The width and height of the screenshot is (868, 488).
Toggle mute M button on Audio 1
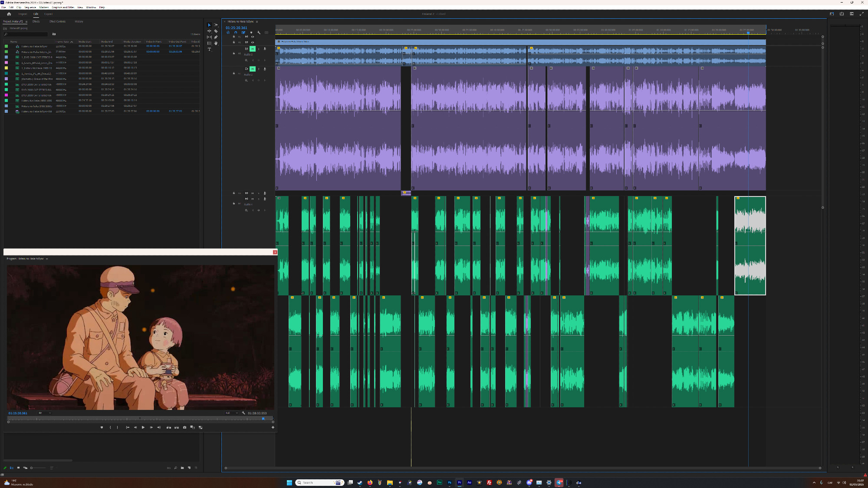(253, 49)
